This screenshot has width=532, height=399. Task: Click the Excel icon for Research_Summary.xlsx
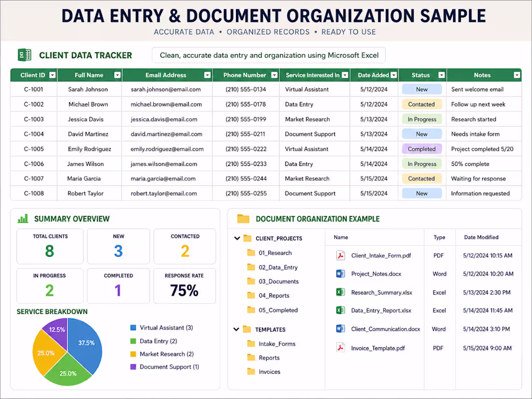click(340, 292)
